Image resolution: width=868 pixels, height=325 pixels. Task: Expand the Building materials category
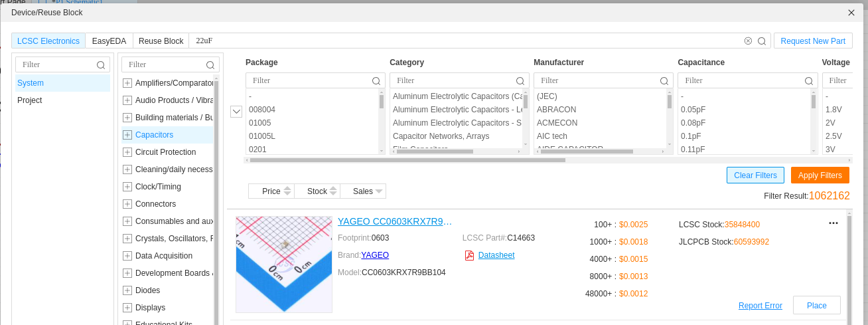[127, 118]
